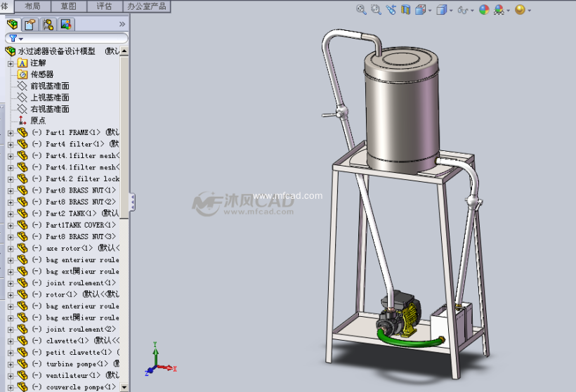Open the FeatureManager design tree tab

click(x=13, y=24)
